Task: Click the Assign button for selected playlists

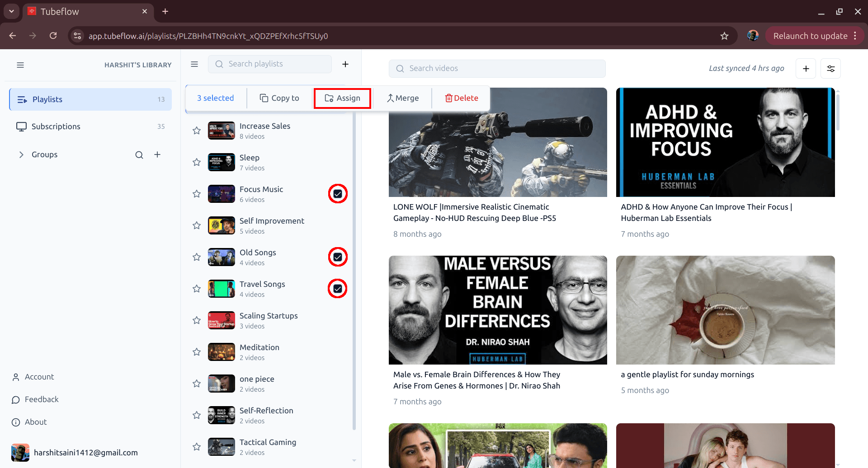Action: click(342, 98)
